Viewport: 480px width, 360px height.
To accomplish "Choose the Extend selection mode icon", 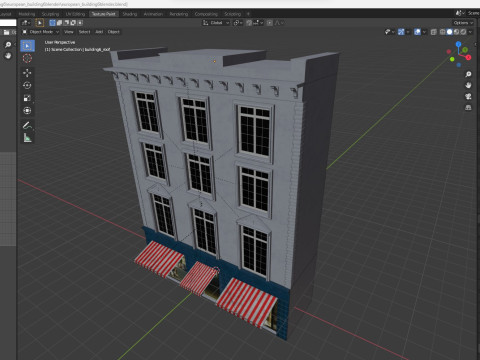I will tap(59, 23).
